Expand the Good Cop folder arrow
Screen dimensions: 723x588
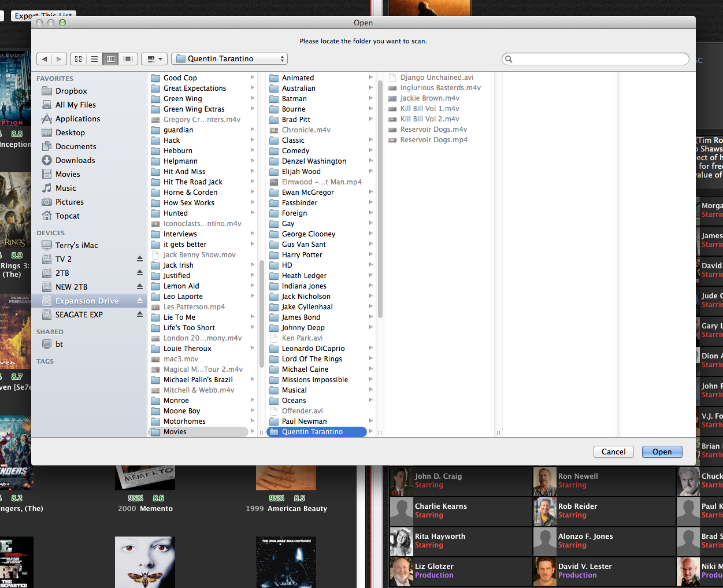tap(253, 77)
